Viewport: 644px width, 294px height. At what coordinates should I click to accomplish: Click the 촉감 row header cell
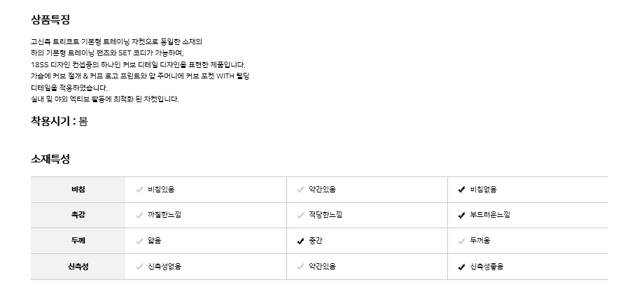tap(78, 215)
